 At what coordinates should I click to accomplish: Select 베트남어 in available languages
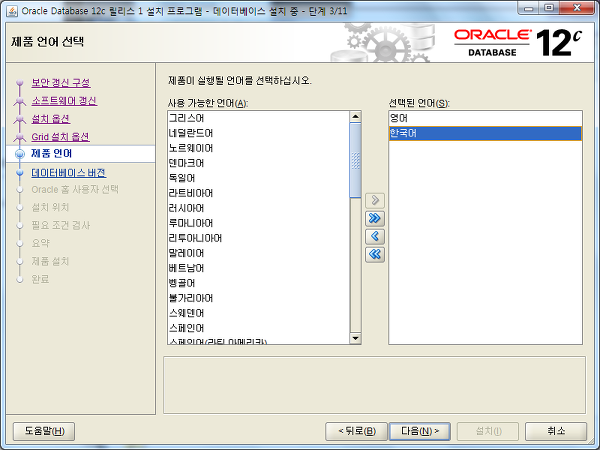pyautogui.click(x=259, y=268)
